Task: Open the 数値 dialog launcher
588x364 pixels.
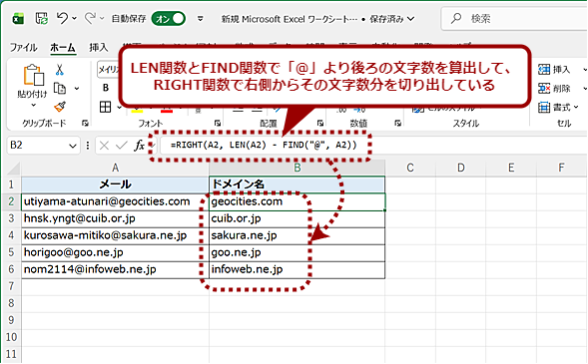Action: coord(398,123)
